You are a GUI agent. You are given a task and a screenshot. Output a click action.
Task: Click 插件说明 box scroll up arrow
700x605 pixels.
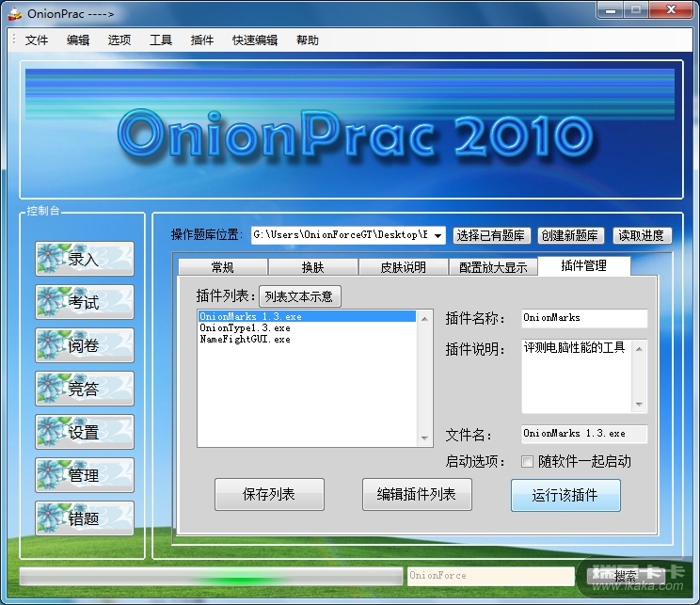coord(639,349)
